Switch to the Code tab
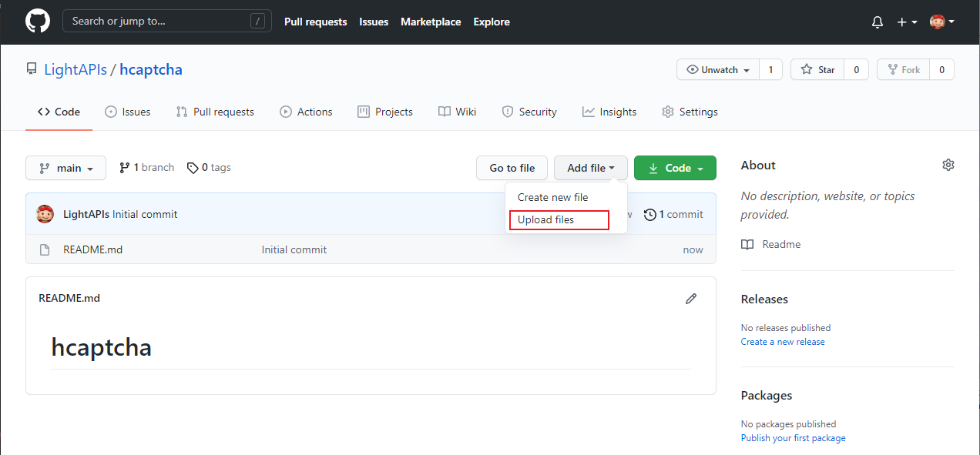Image resolution: width=980 pixels, height=455 pixels. coord(59,112)
